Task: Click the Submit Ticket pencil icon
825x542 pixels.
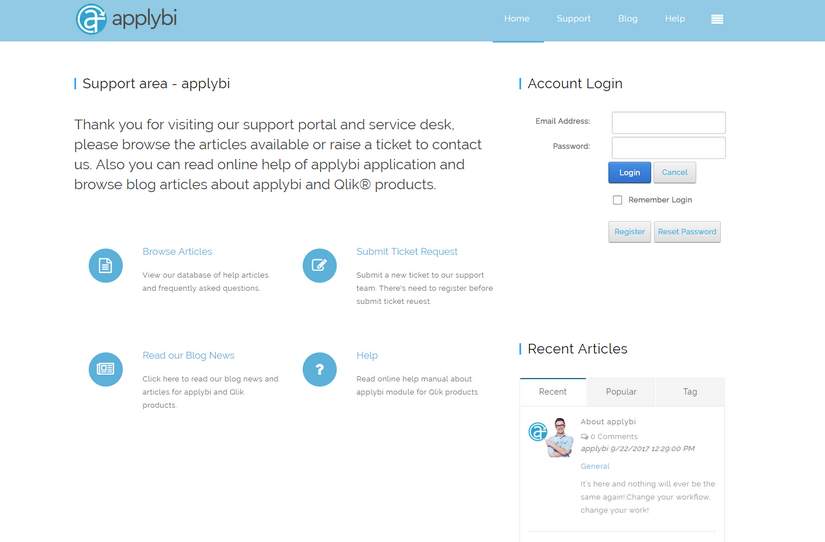Action: 320,266
